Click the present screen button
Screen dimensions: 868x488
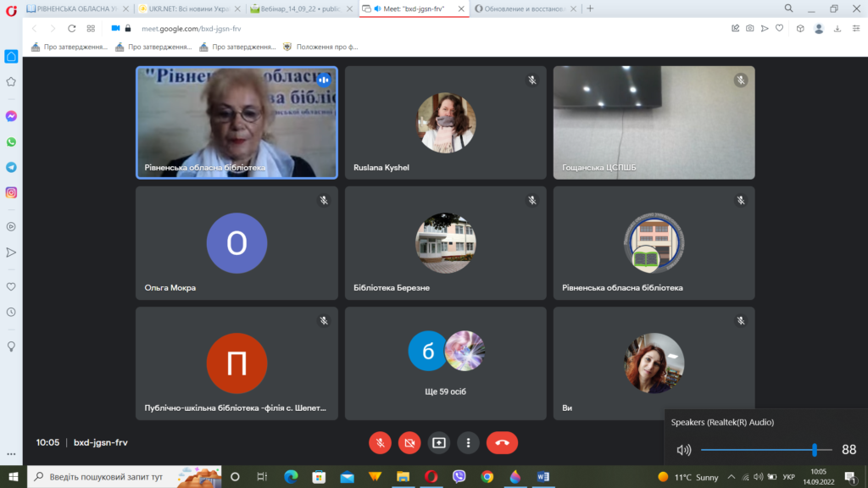pyautogui.click(x=438, y=442)
